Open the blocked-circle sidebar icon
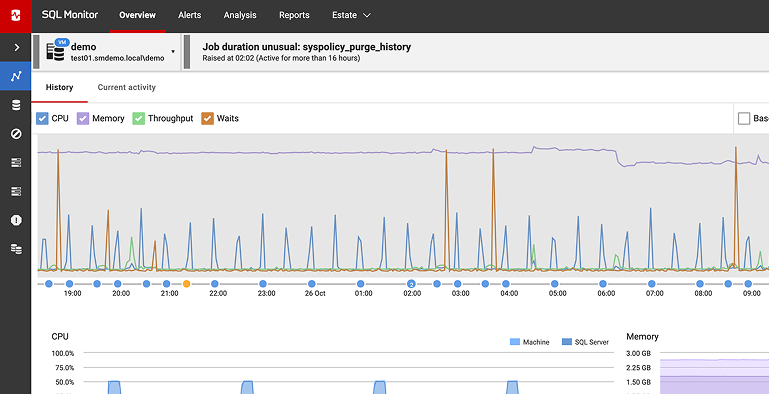Viewport: 769px width, 394px height. [16, 133]
